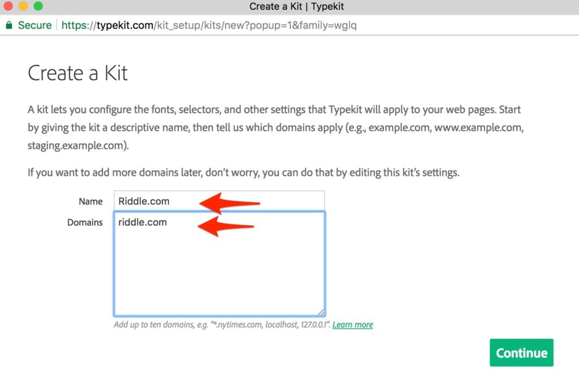The height and width of the screenshot is (392, 579).
Task: Click the Name input field
Action: (219, 201)
